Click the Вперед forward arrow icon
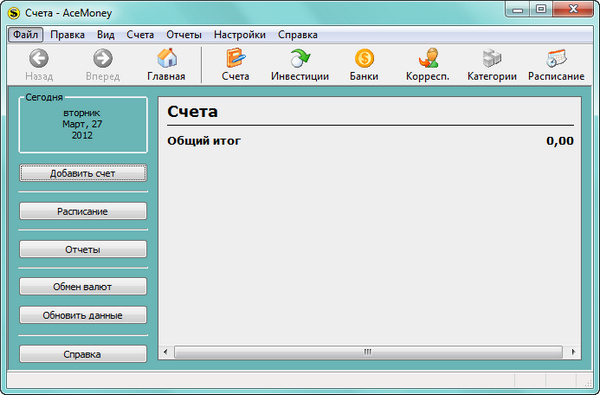 [x=103, y=58]
